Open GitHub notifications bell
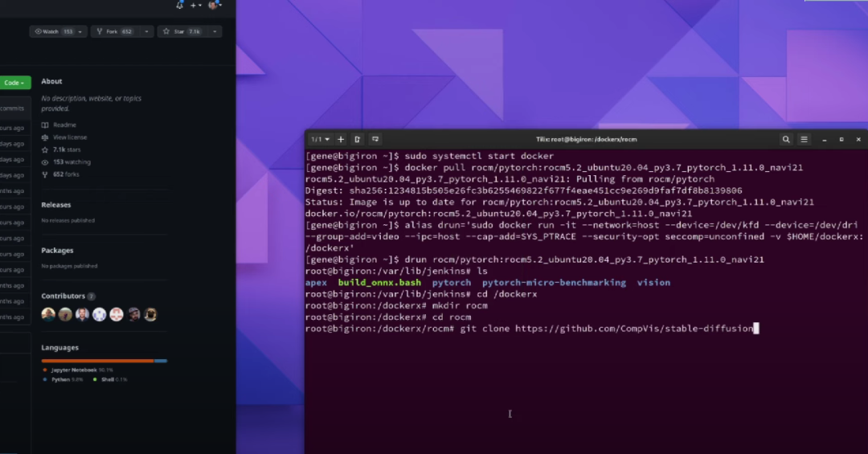The image size is (868, 454). coord(179,5)
